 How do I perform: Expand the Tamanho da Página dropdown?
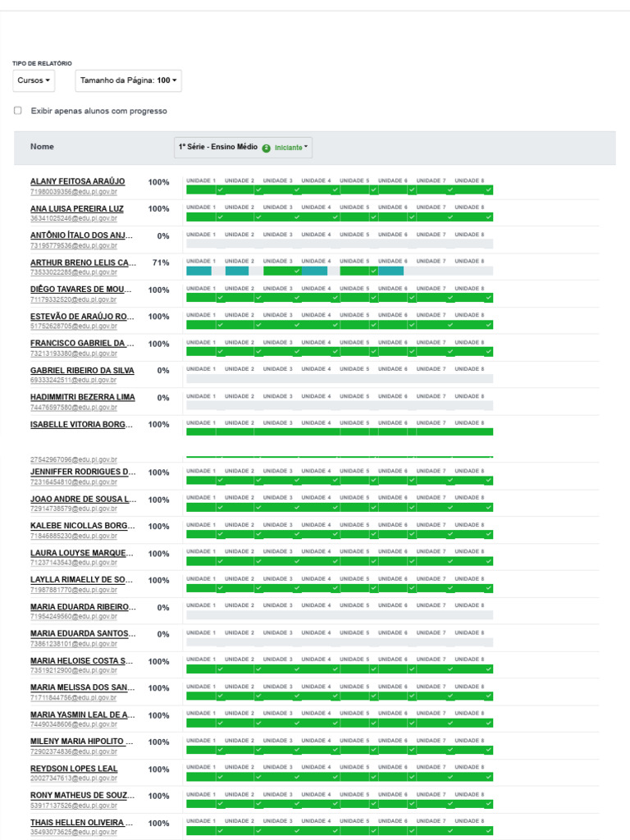[129, 80]
